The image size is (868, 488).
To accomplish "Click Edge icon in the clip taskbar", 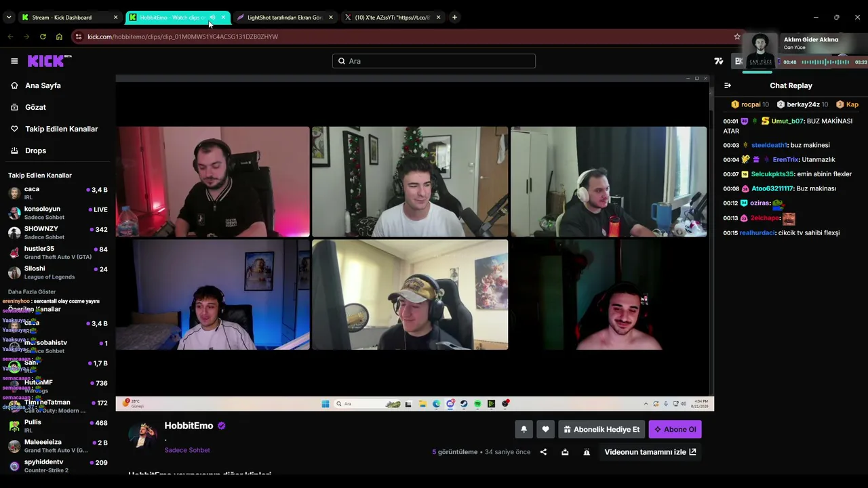I will (x=436, y=404).
